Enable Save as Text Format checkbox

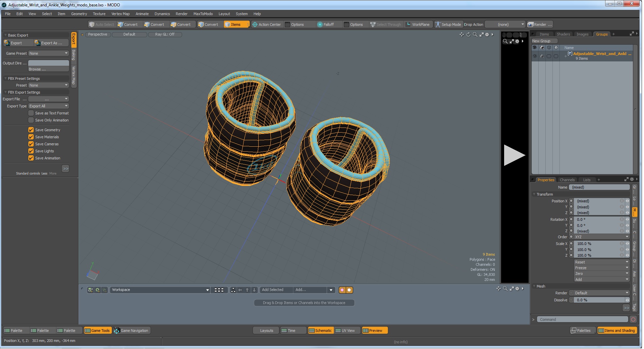tap(31, 113)
